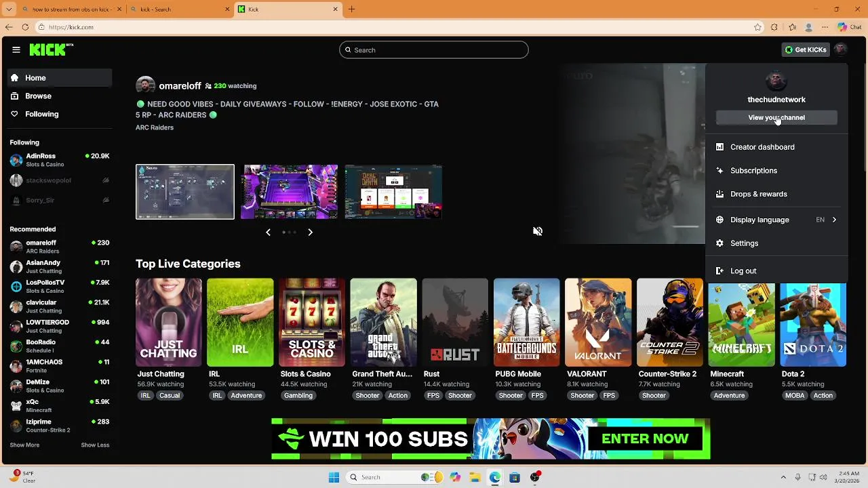868x488 pixels.
Task: Open the Grand Theft Auto category card
Action: coord(384,323)
